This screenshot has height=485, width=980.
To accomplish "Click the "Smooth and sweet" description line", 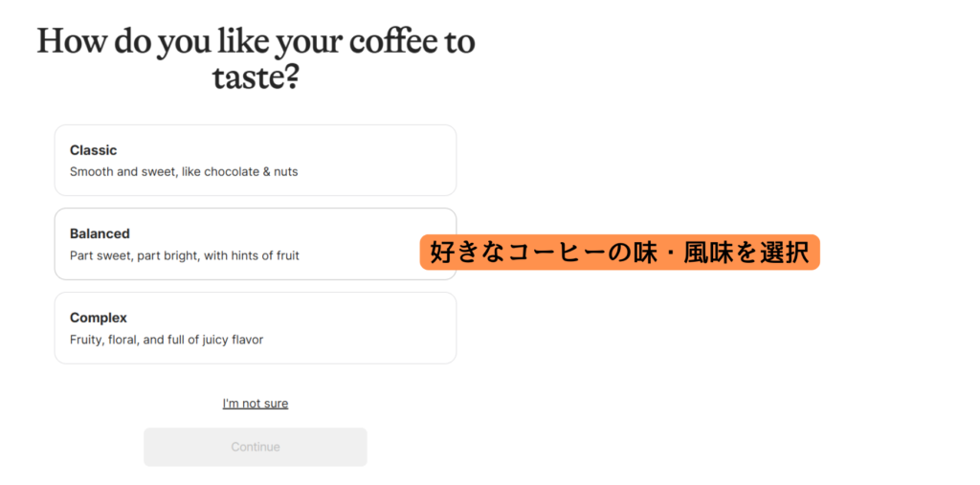I will (184, 171).
